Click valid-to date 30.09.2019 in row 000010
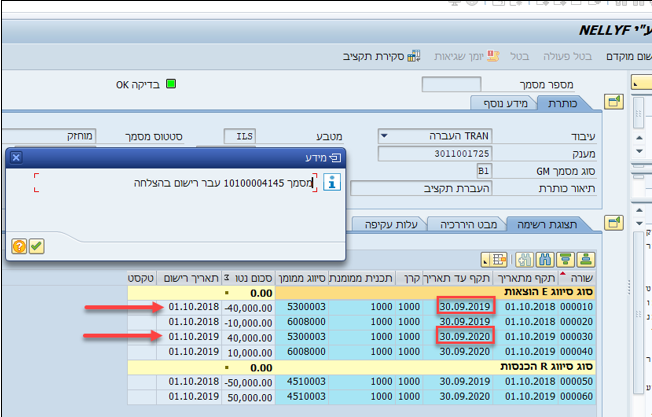Image resolution: width=652 pixels, height=417 pixels. click(x=465, y=306)
